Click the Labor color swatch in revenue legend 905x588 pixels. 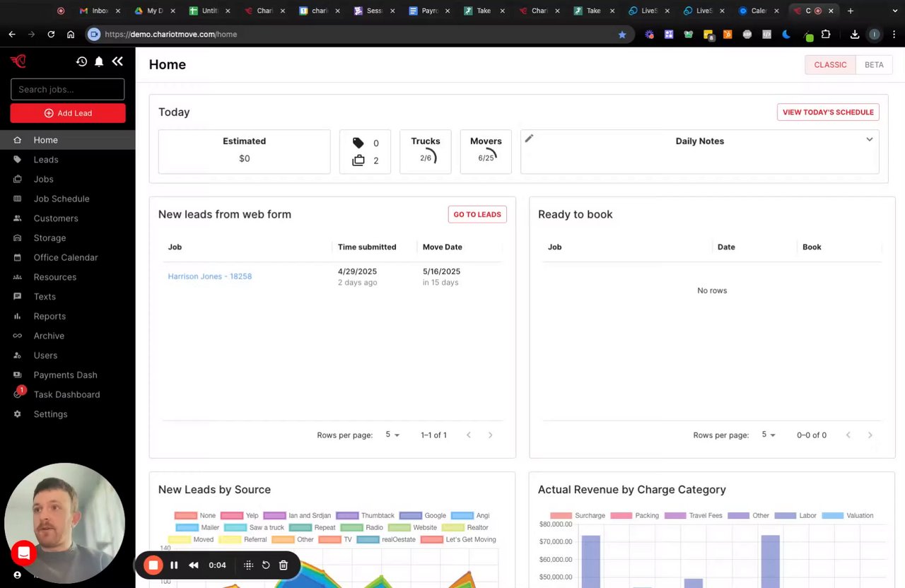click(x=786, y=515)
